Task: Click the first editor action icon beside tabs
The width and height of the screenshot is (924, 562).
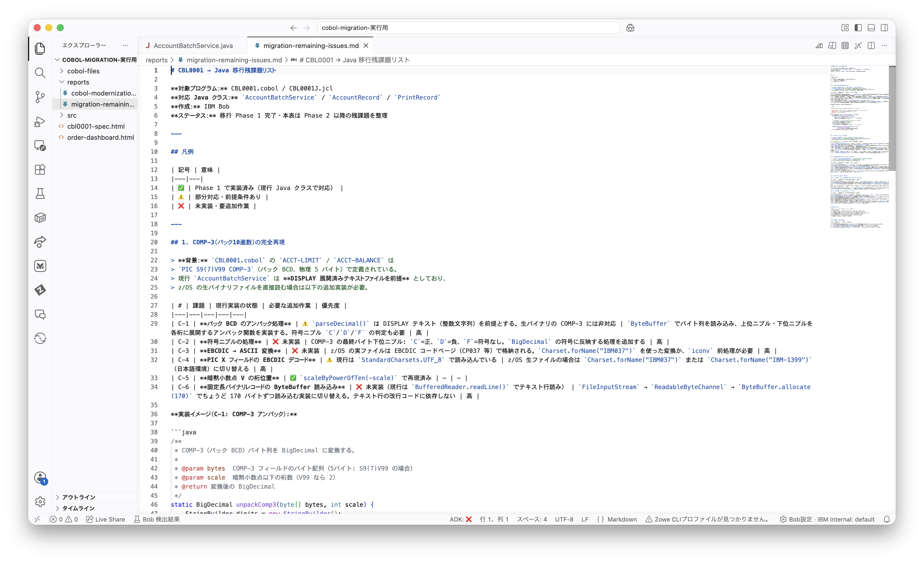Action: 819,45
